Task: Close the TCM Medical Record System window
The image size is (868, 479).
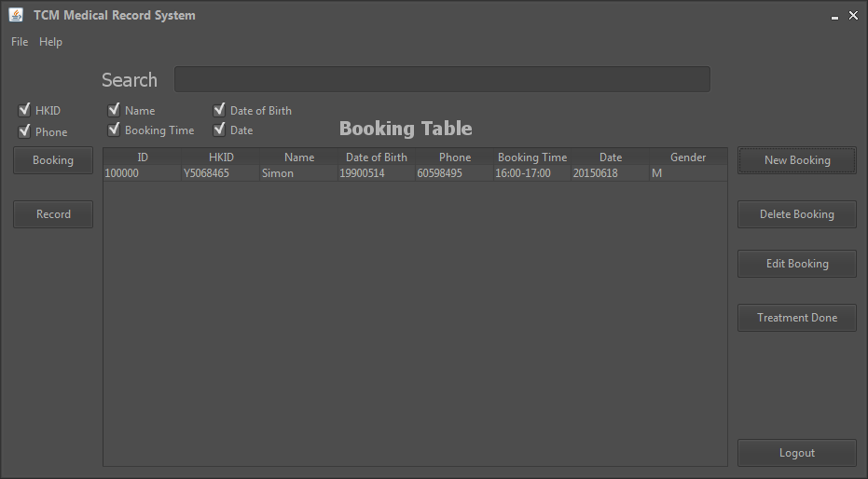Action: pyautogui.click(x=853, y=16)
